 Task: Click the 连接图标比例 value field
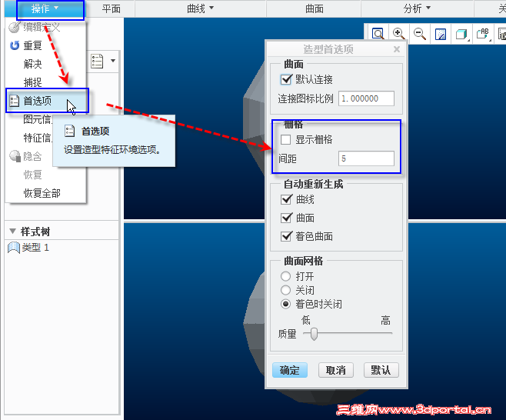(366, 98)
